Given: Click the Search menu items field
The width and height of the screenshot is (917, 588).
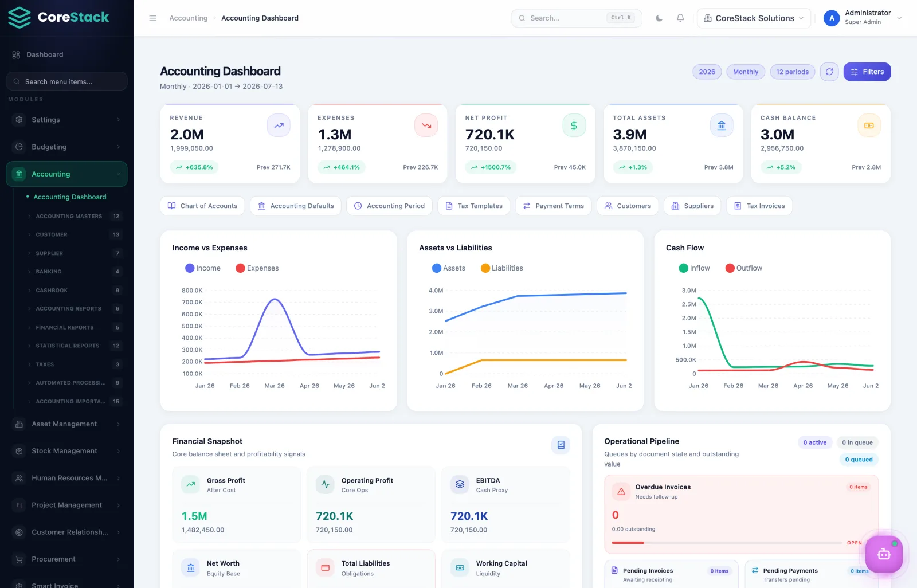Looking at the screenshot, I should click(x=66, y=81).
